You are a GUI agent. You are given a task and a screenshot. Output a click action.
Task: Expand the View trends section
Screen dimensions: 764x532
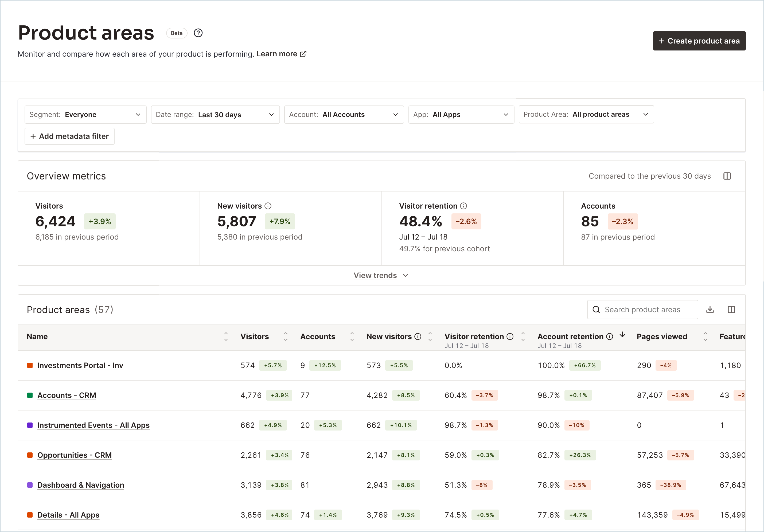click(381, 276)
